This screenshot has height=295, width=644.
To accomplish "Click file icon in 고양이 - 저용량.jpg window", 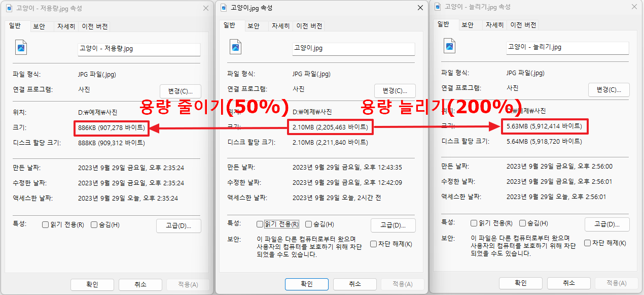I will click(21, 47).
